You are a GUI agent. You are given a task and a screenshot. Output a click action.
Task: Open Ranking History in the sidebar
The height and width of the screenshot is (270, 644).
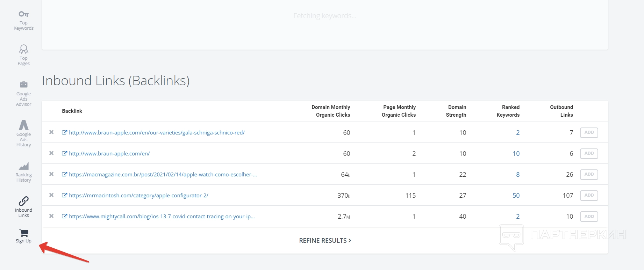(x=23, y=172)
